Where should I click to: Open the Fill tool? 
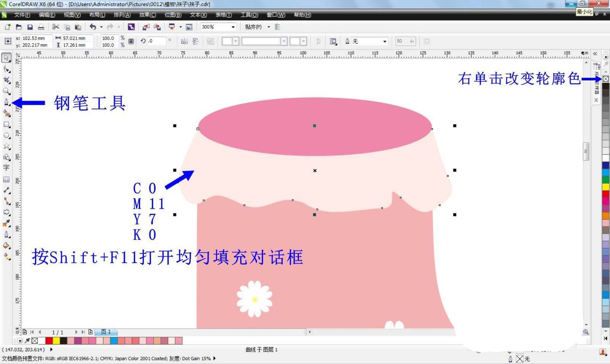click(6, 246)
